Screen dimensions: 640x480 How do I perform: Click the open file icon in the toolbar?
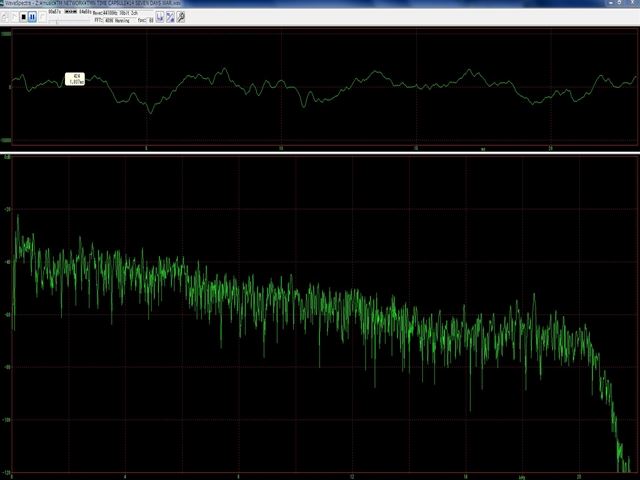pos(4,17)
